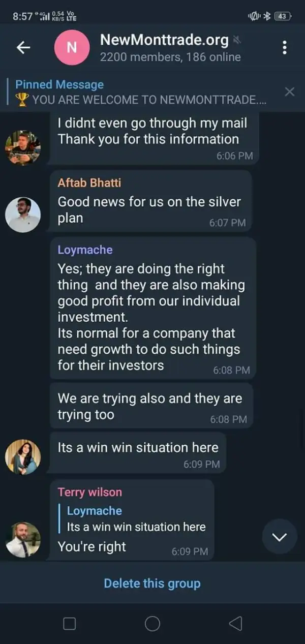Tap the Delete this group button
305x644 pixels.
point(152,583)
